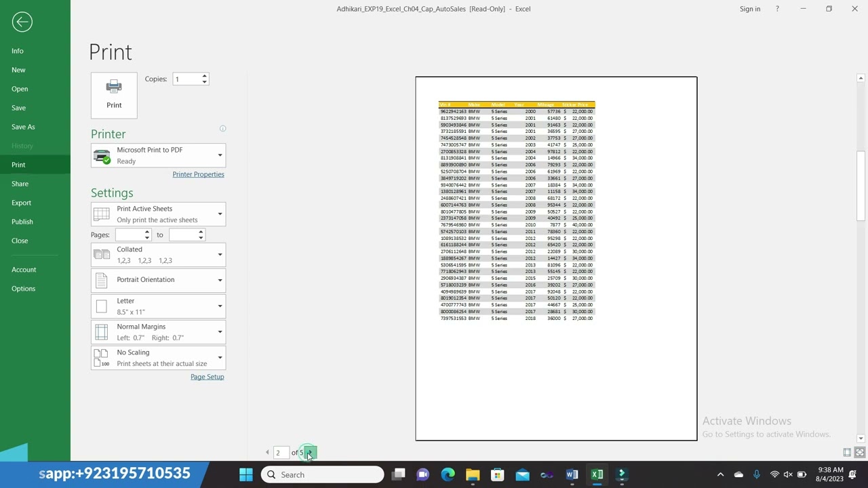Open the Help question mark
The width and height of the screenshot is (868, 488).
(777, 9)
